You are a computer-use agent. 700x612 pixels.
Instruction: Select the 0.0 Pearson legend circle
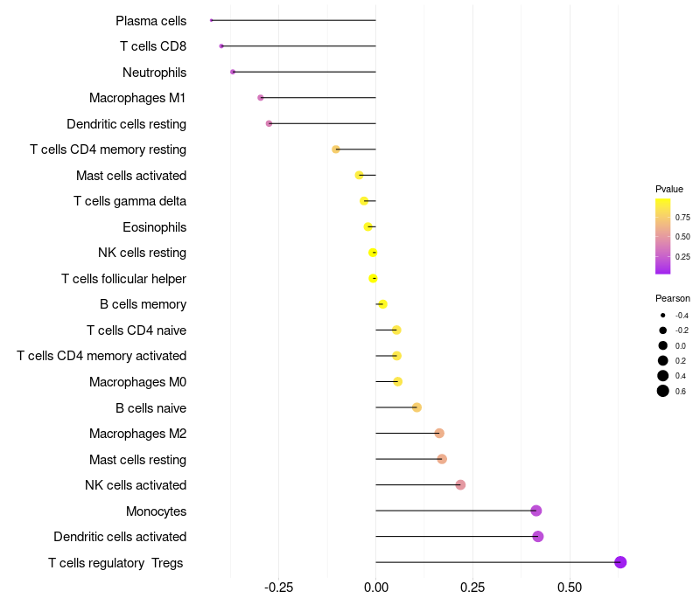pos(663,345)
